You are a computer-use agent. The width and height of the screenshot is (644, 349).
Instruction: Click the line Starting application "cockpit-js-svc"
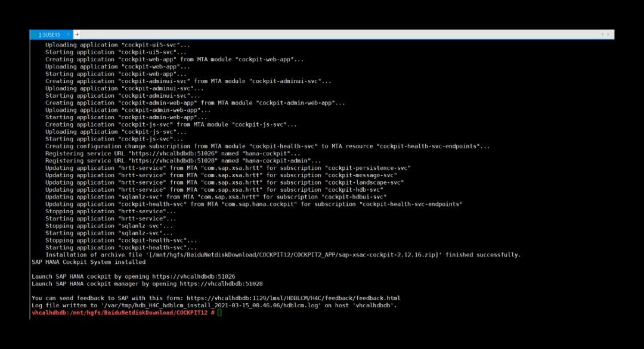[x=114, y=139]
